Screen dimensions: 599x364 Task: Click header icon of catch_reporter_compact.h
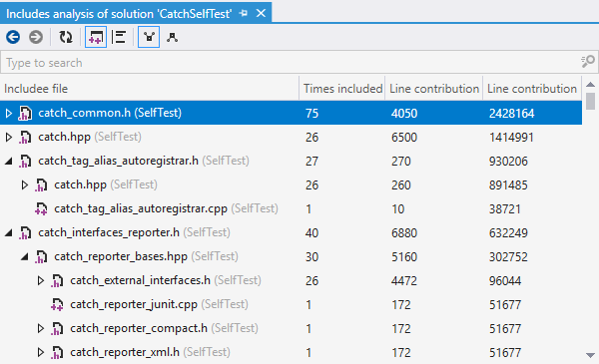click(57, 329)
